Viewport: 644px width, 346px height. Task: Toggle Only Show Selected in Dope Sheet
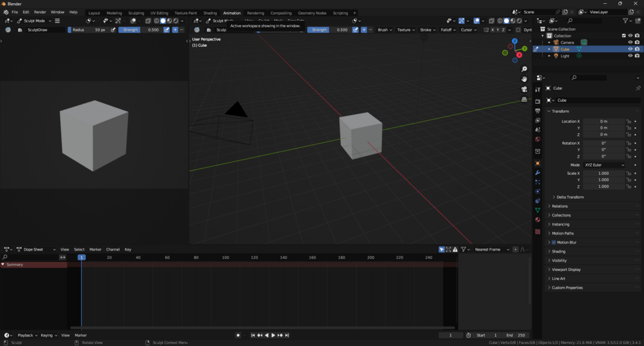442,249
